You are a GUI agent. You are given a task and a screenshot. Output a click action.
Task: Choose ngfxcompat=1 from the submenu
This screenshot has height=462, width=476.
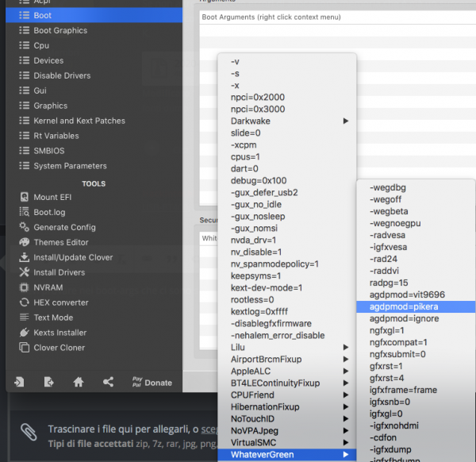coord(416,342)
